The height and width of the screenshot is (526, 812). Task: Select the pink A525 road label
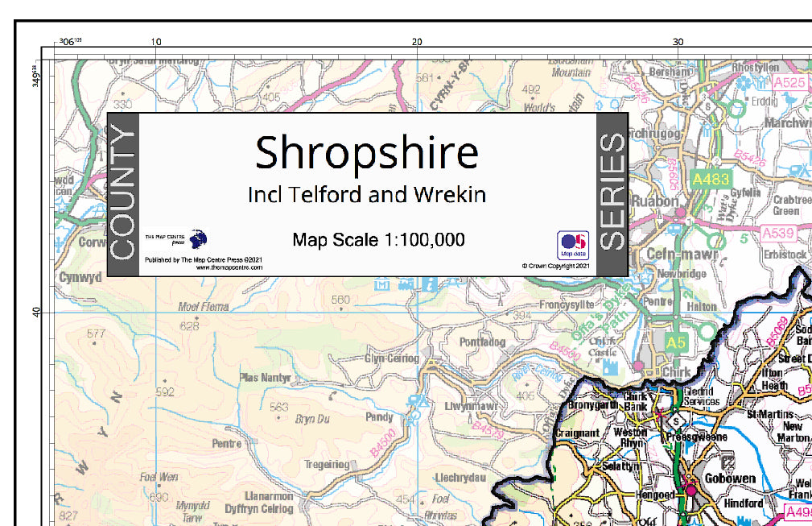(789, 83)
